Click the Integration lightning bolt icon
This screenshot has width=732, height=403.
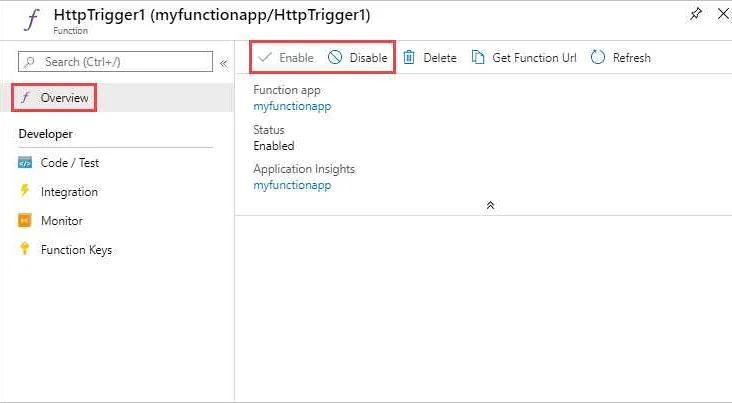pyautogui.click(x=25, y=191)
